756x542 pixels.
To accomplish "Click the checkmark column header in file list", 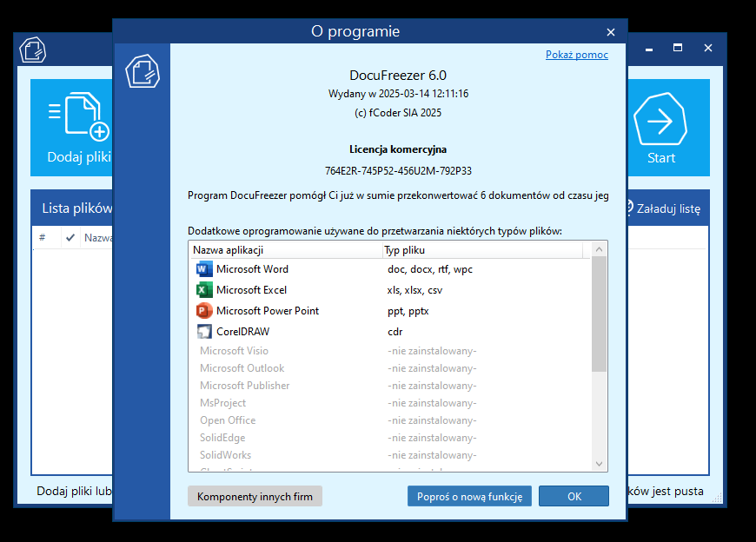I will [70, 237].
